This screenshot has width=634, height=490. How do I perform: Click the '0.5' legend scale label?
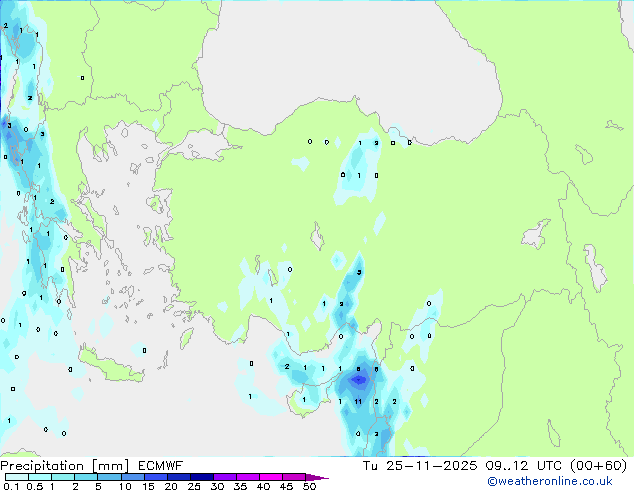(34, 486)
